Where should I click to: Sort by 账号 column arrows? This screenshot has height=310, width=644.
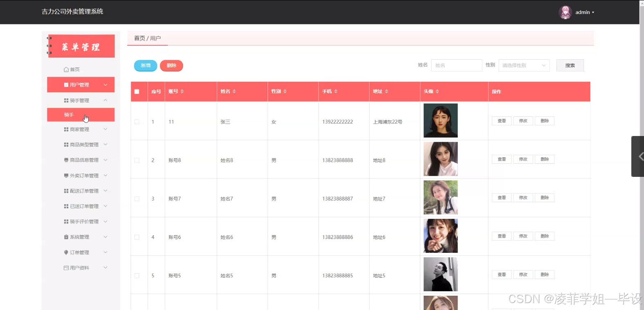tap(182, 91)
